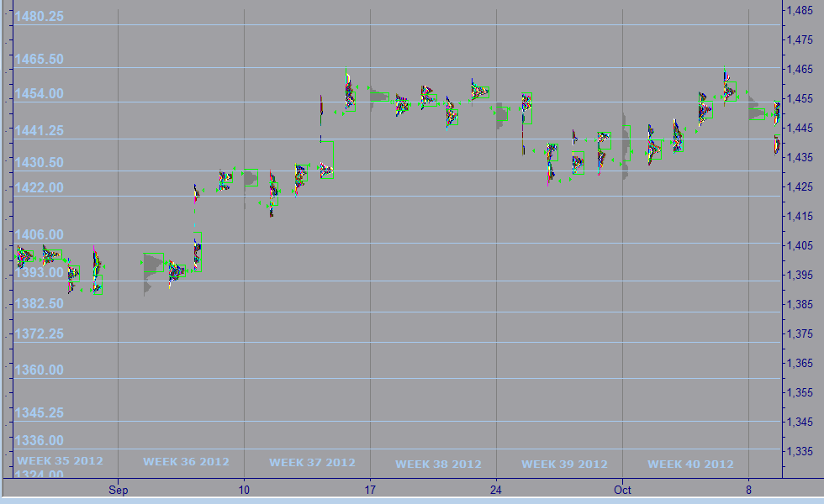Click the 1454.00 price level label

coord(37,94)
